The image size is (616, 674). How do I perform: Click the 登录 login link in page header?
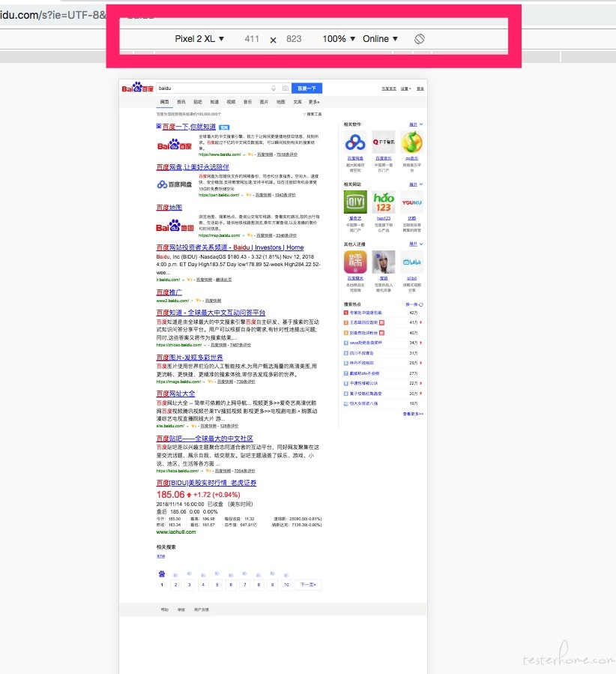(420, 88)
